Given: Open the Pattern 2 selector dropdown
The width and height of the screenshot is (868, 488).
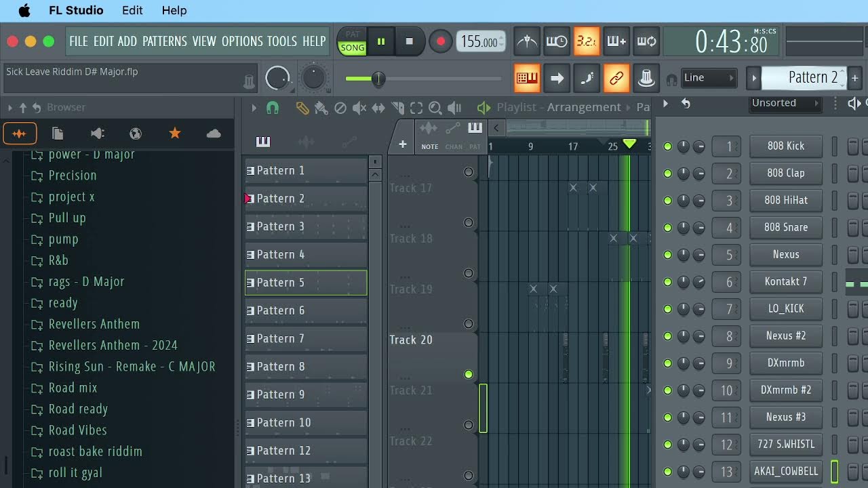Looking at the screenshot, I should (804, 78).
